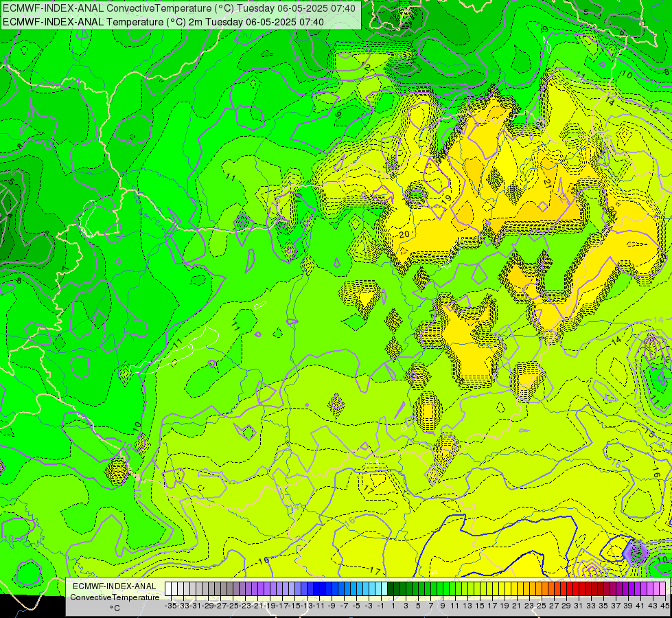672x618 pixels.
Task: Click the ConvectiveTemperature label in legend
Action: [115, 597]
